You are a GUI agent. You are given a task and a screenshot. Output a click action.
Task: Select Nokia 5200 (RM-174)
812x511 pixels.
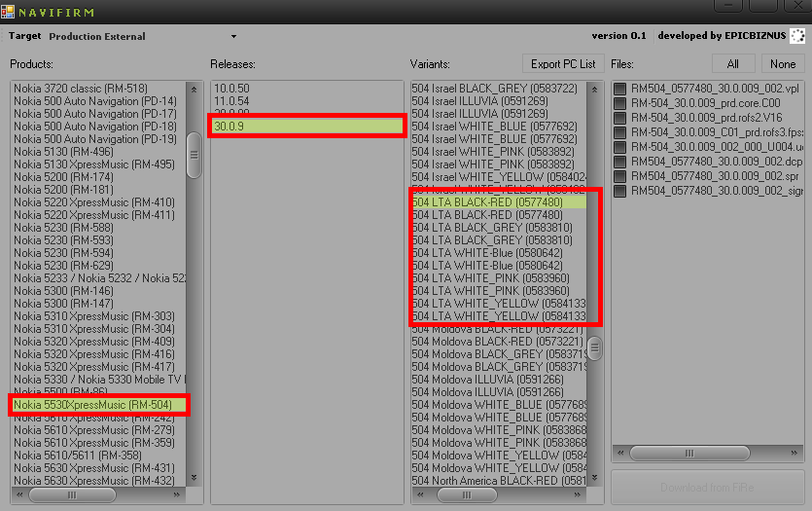pos(63,177)
